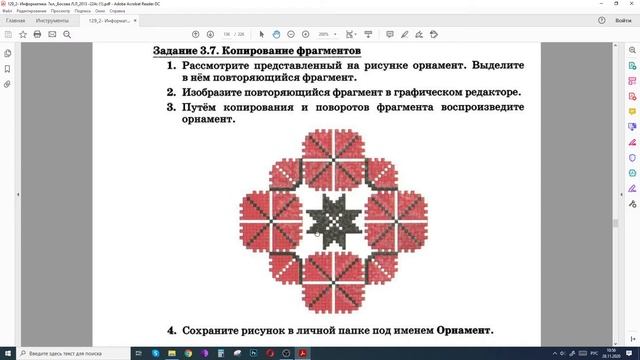Open the Edit menu
Viewport: 640px width, 360px height.
coord(31,11)
